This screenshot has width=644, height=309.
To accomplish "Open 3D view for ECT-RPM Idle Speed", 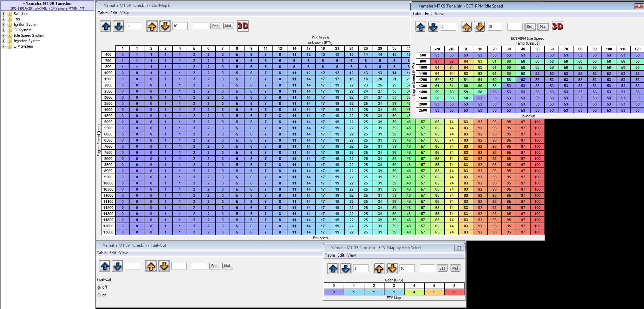I will click(557, 27).
